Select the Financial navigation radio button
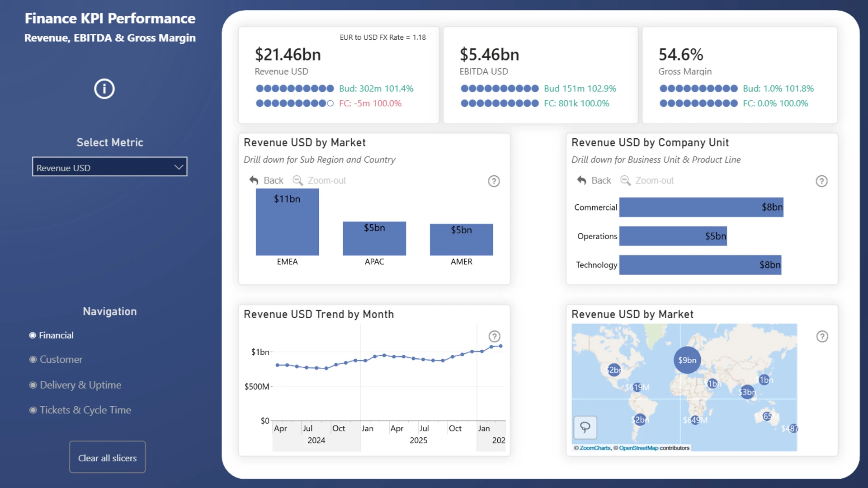Screen dimensions: 868x488 (x=33, y=335)
